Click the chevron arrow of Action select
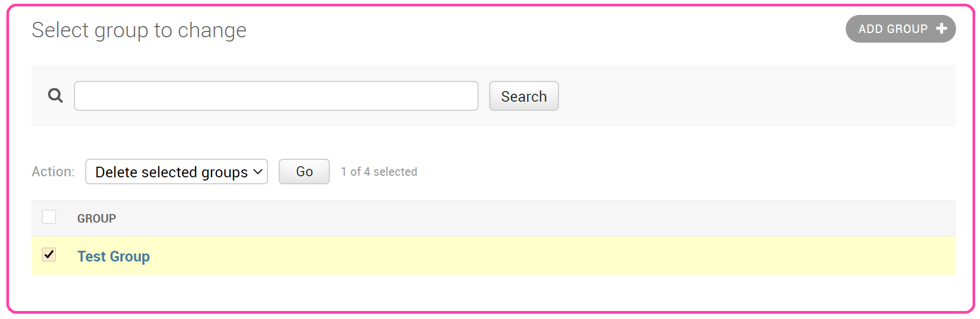The height and width of the screenshot is (319, 980). pyautogui.click(x=258, y=172)
